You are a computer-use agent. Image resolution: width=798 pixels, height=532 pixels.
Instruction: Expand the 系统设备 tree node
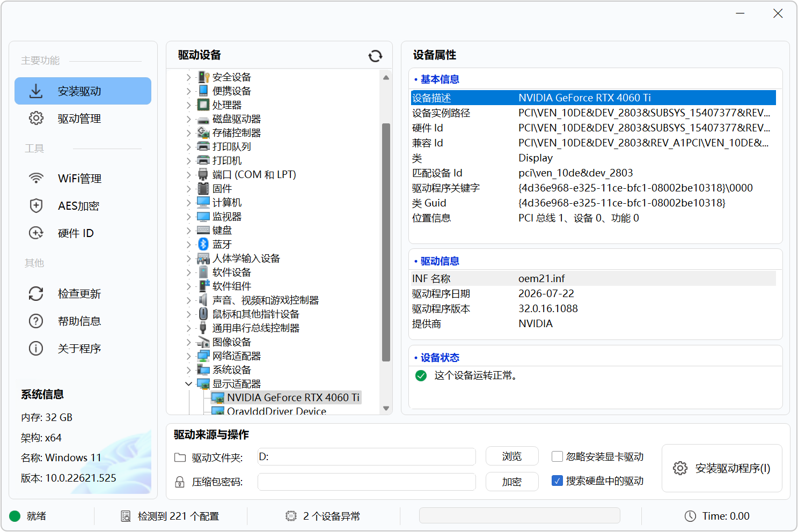click(x=188, y=370)
